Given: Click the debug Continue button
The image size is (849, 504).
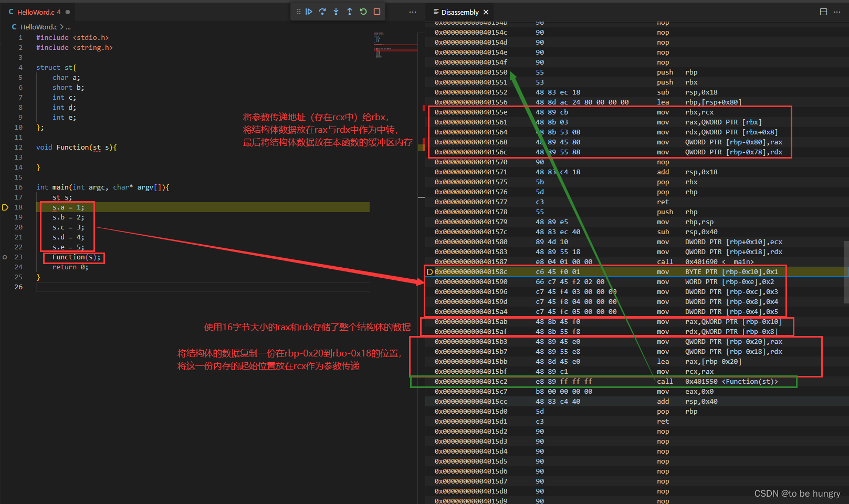Looking at the screenshot, I should point(309,12).
